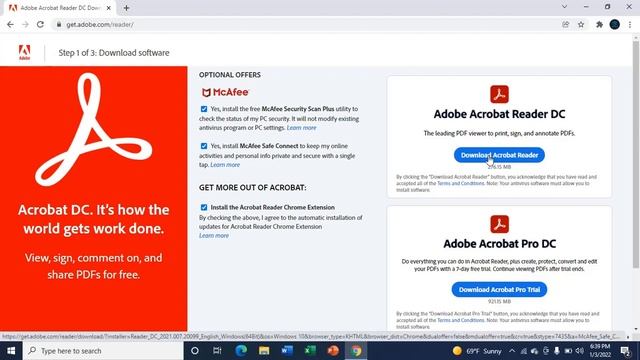Screen dimensions: 640x360
Task: Click the page vertical scrollbar thumb
Action: point(636,155)
